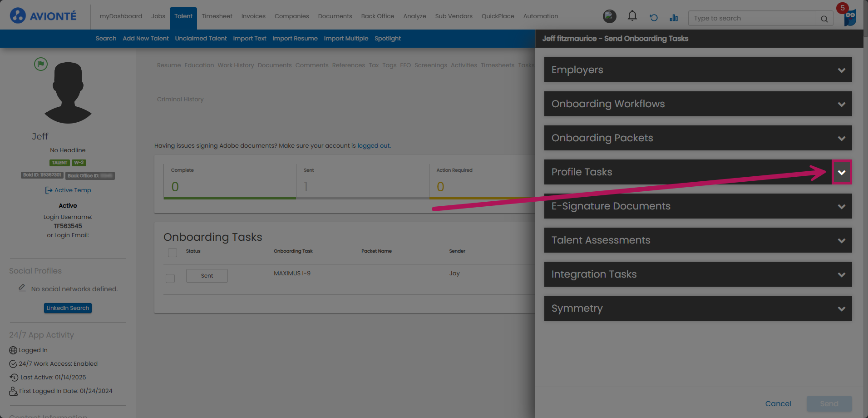
Task: Click Spotlight in the submenu
Action: point(387,38)
